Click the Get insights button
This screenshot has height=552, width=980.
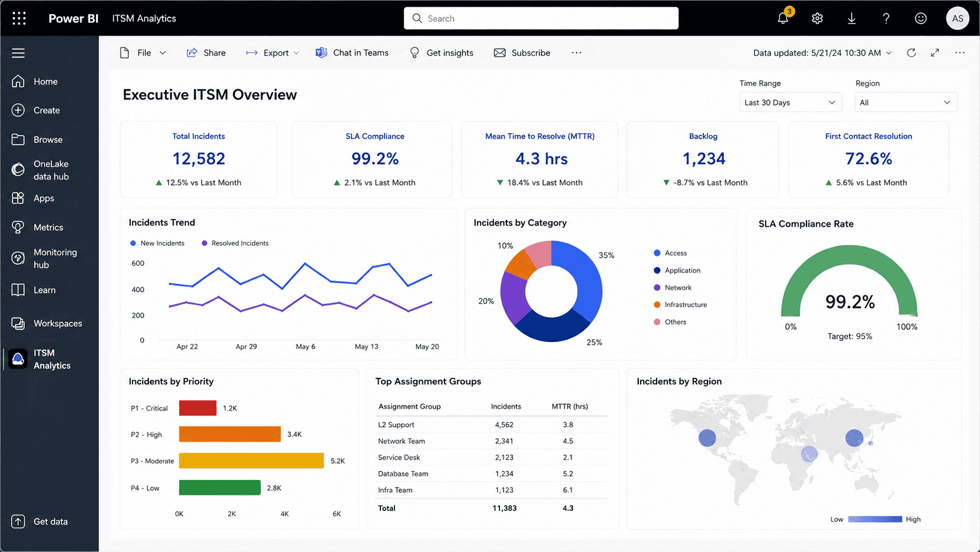(x=441, y=53)
